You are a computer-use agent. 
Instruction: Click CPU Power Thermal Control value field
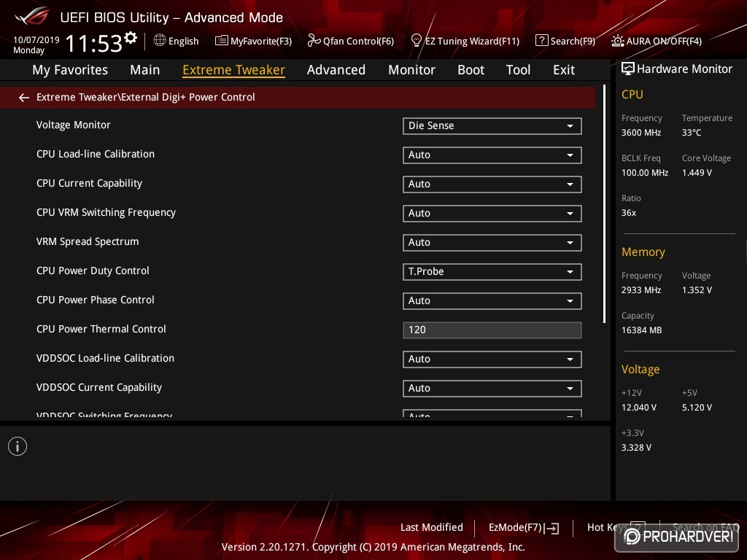[x=492, y=330]
